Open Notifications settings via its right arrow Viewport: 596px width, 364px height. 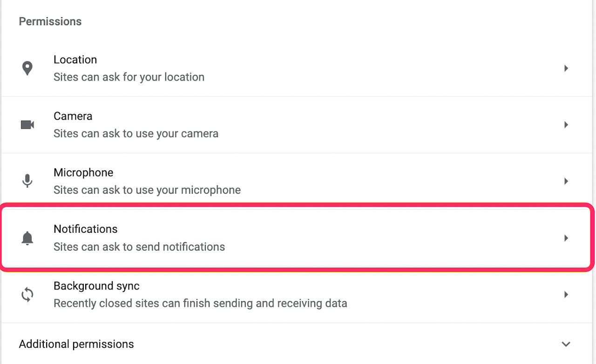[x=566, y=238]
